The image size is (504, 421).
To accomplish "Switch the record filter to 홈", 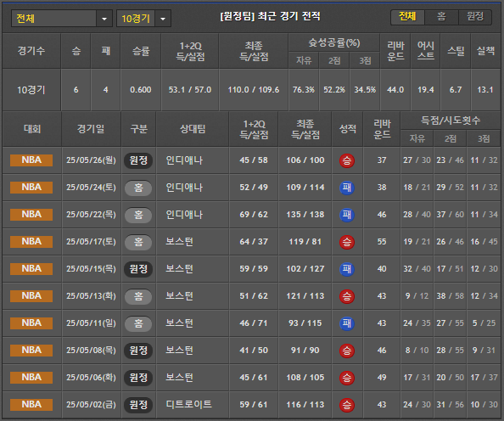I will [441, 17].
